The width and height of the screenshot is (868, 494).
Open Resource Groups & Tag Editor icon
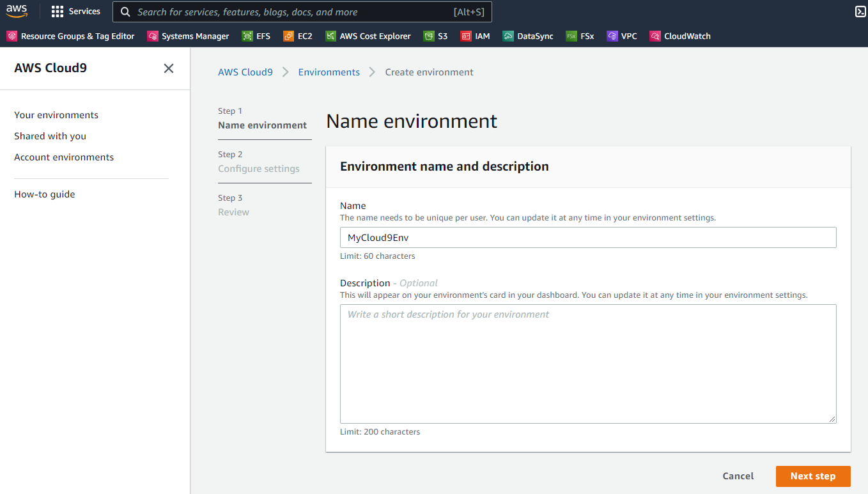point(12,36)
